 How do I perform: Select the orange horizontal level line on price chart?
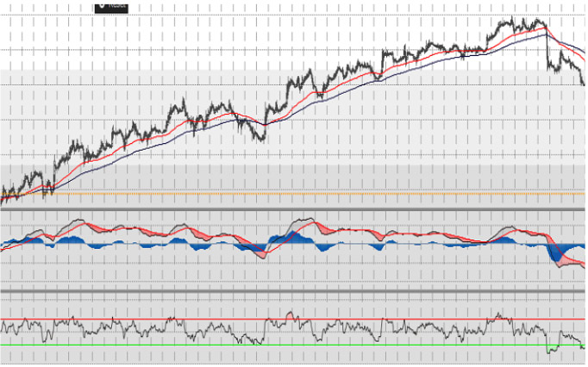(292, 194)
